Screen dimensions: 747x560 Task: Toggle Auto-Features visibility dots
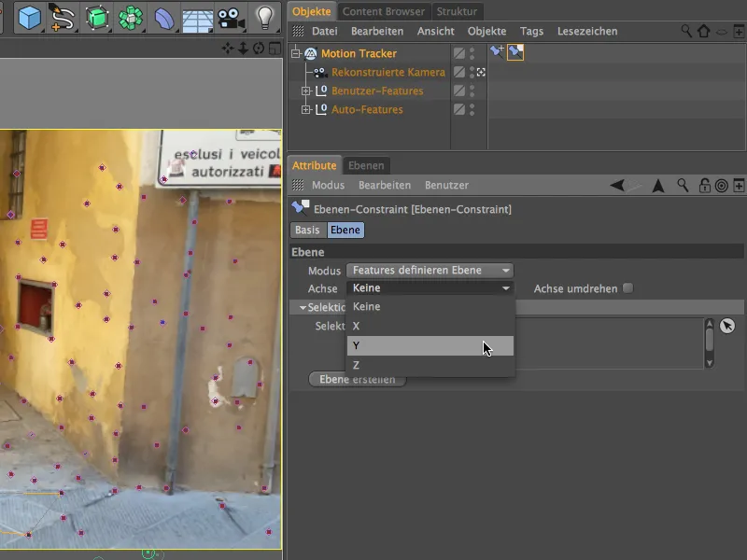tap(472, 109)
